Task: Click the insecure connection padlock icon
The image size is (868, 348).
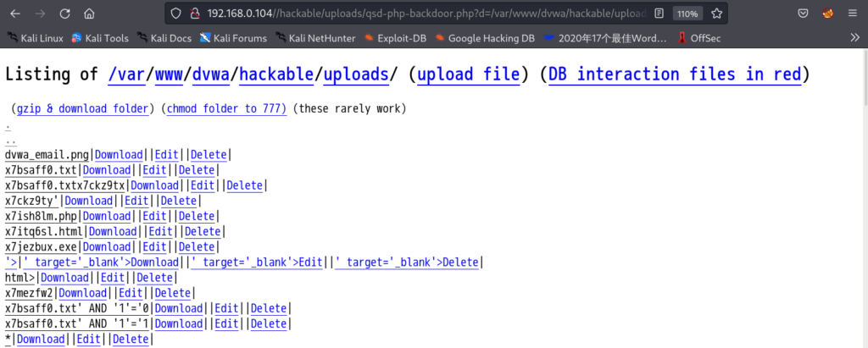Action: [194, 14]
